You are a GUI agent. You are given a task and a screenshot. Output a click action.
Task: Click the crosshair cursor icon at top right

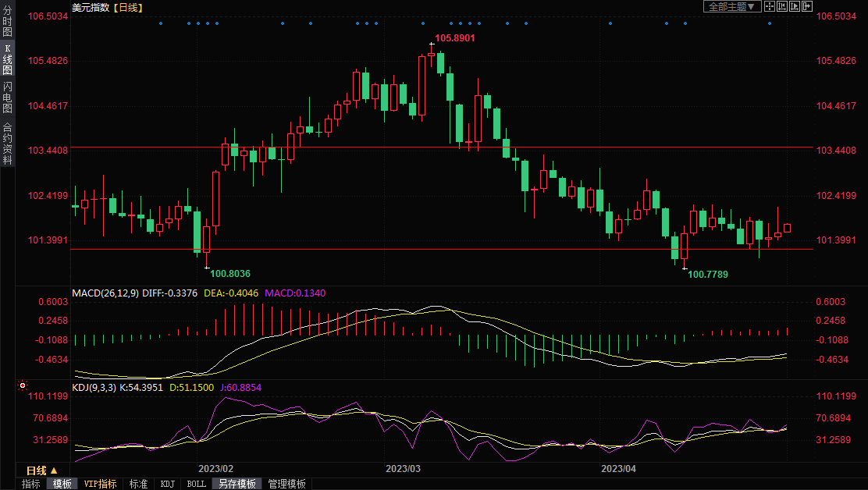pos(769,6)
